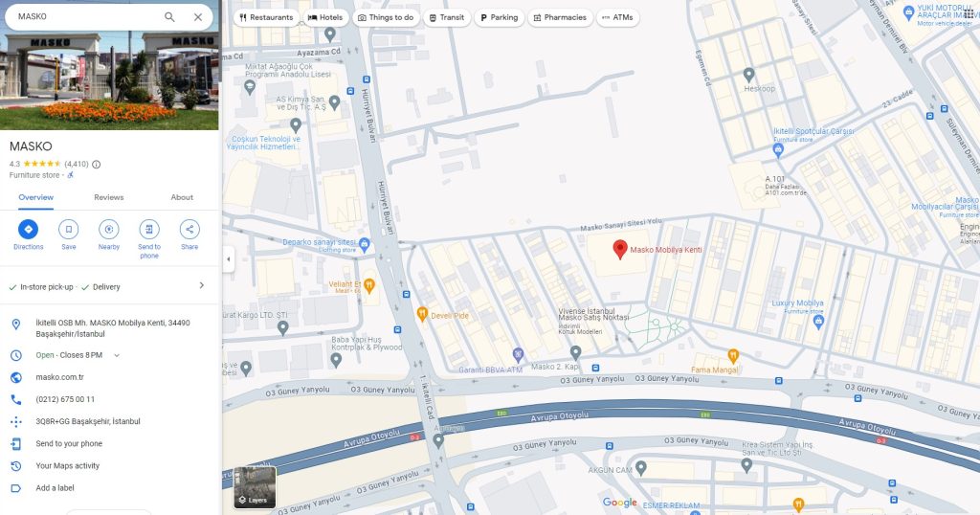Click the address location pin icon
980x515 pixels.
(x=16, y=324)
